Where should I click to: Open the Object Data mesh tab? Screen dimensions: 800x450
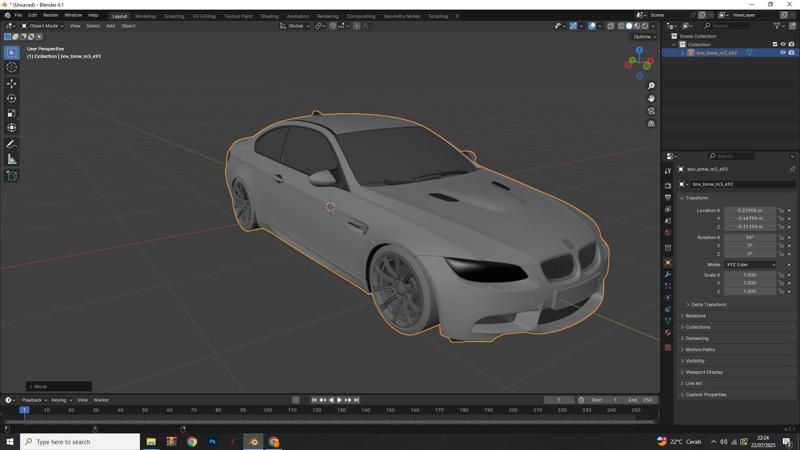(668, 321)
